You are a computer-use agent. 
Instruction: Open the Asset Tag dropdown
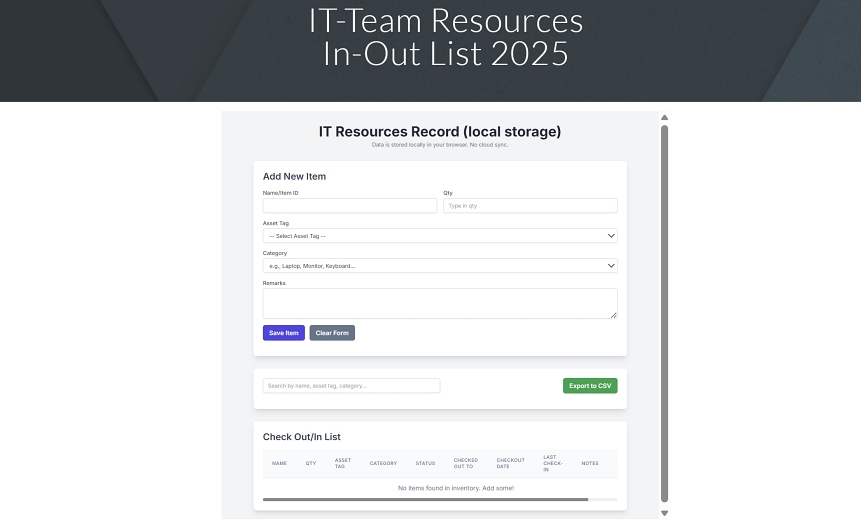tap(440, 236)
